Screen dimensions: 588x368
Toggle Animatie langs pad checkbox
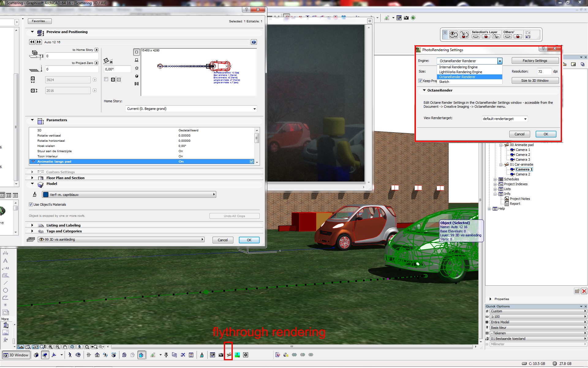pos(251,162)
